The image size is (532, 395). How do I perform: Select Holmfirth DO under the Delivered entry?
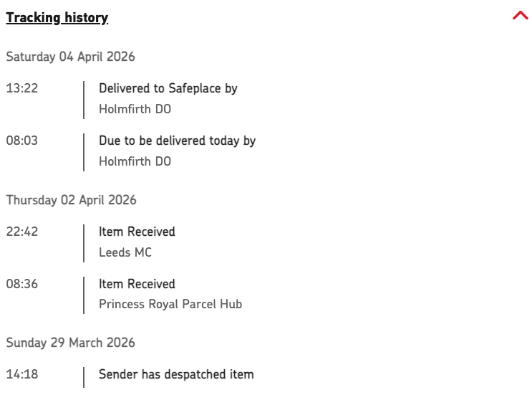point(135,110)
